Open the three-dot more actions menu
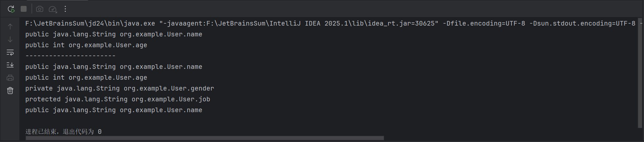The width and height of the screenshot is (644, 142). pos(65,9)
